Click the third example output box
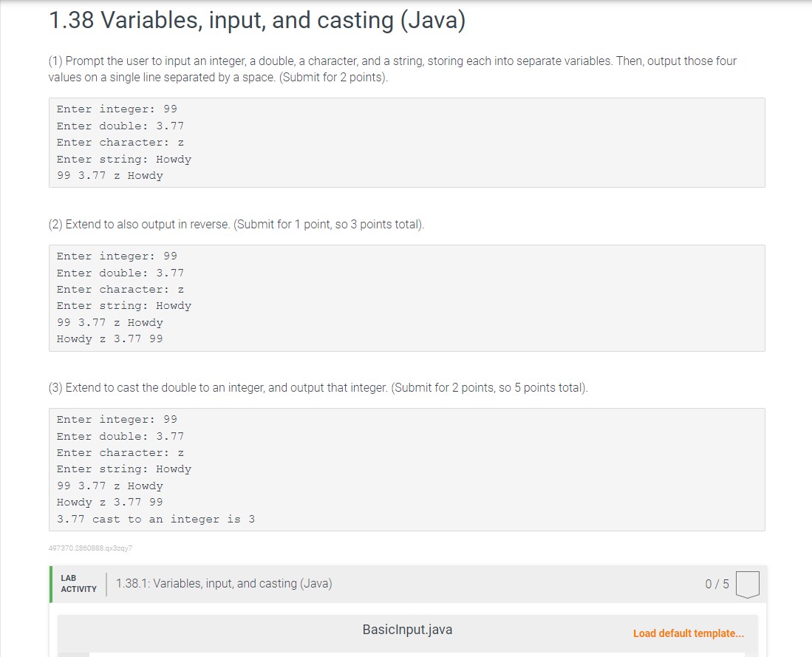812x657 pixels. (406, 468)
